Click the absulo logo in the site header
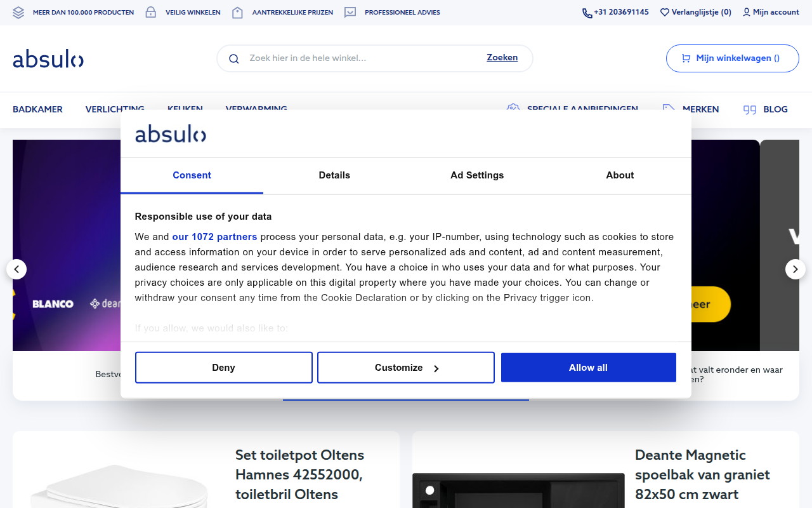812x508 pixels. point(48,59)
